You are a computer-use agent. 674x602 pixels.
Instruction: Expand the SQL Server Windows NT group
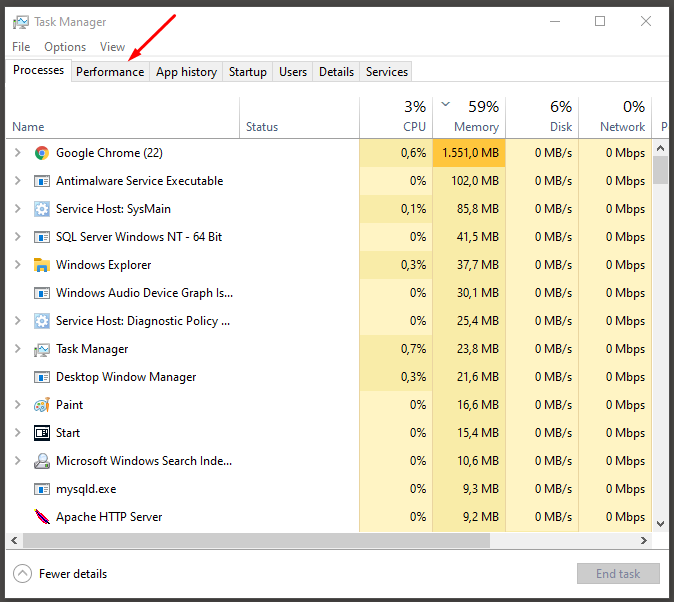click(x=18, y=236)
